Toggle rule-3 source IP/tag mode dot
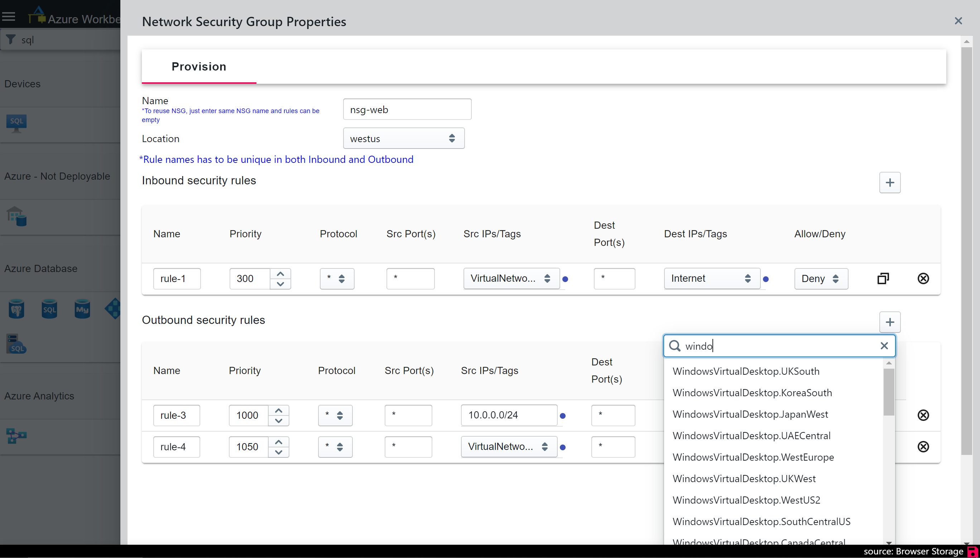The width and height of the screenshot is (980, 558). pos(562,416)
